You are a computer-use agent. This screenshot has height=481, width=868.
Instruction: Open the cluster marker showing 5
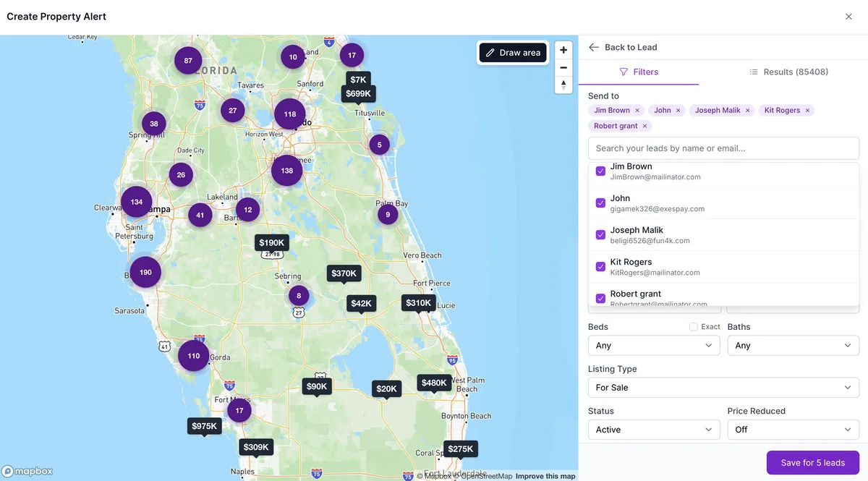pos(380,145)
